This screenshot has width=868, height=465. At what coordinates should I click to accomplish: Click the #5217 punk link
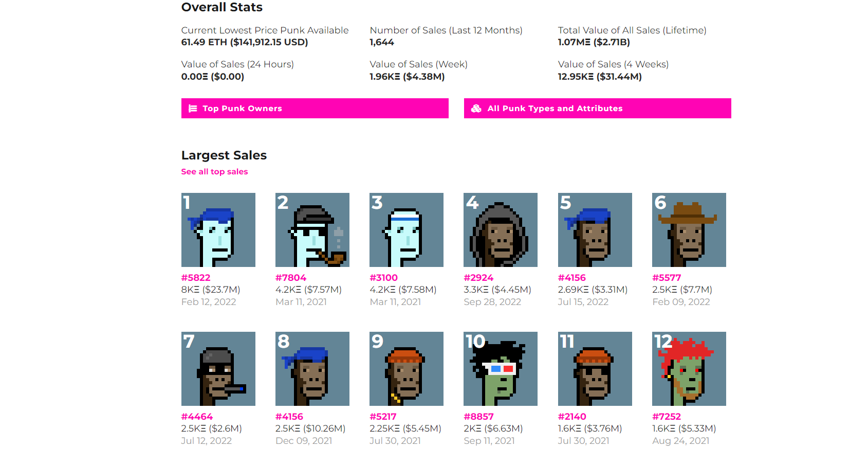tap(383, 417)
